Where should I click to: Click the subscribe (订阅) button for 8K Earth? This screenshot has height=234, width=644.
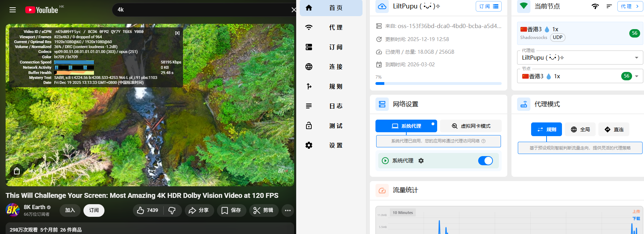[94, 210]
